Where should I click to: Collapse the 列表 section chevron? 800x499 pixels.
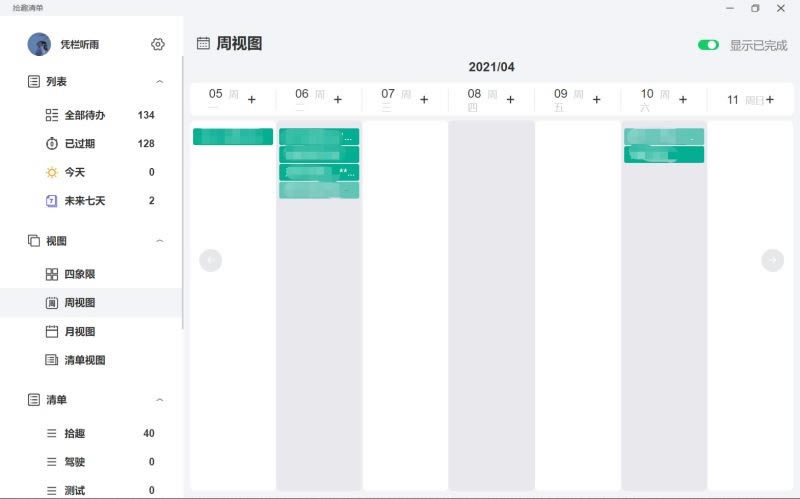point(160,82)
